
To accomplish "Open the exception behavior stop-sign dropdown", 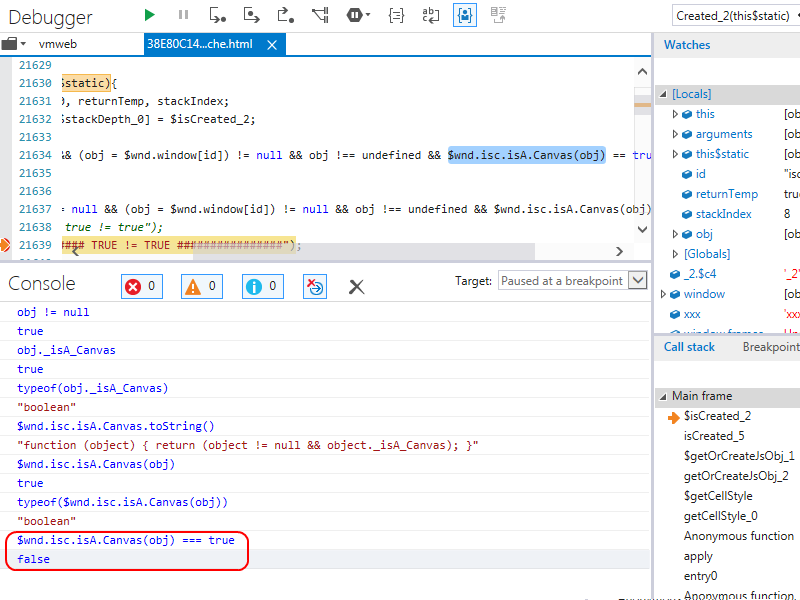I will pos(358,15).
